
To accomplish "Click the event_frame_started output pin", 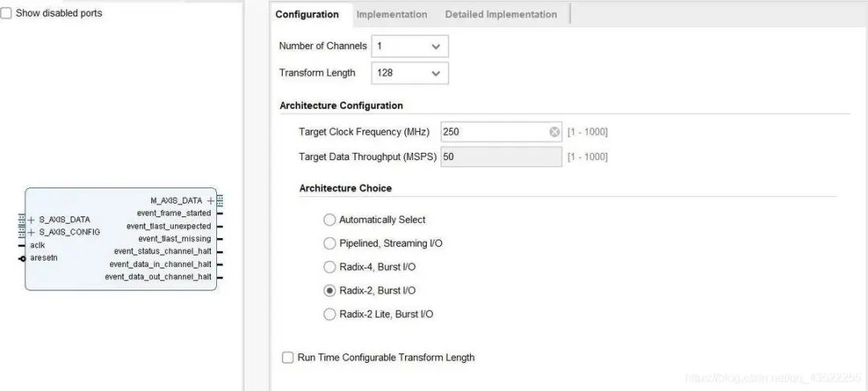I will coord(219,213).
